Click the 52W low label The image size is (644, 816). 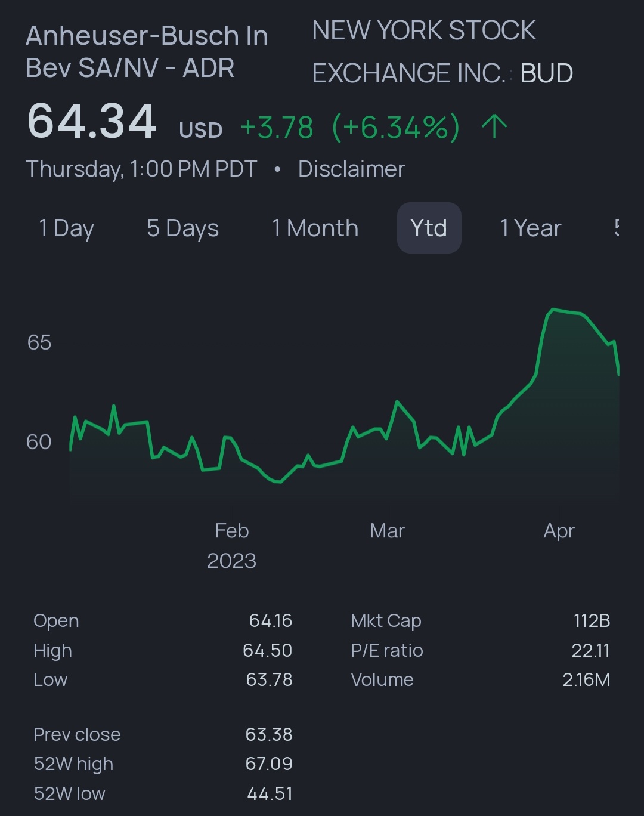point(69,793)
